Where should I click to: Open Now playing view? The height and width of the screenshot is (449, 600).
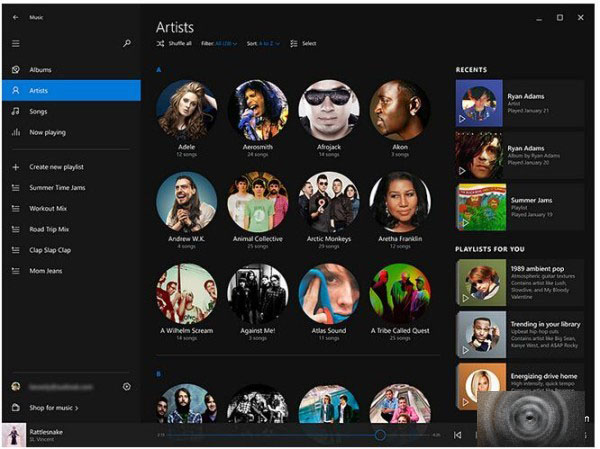(x=47, y=132)
